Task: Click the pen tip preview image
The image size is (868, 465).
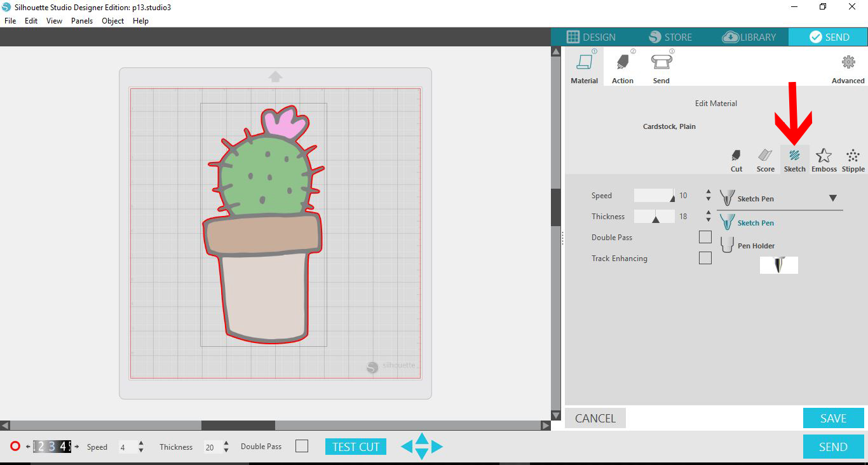Action: point(778,265)
